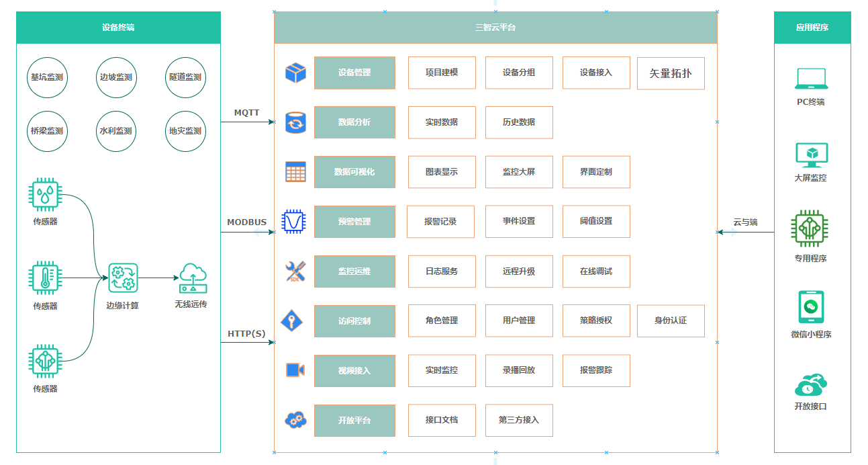Click the 基坑监测 circle

[x=47, y=77]
